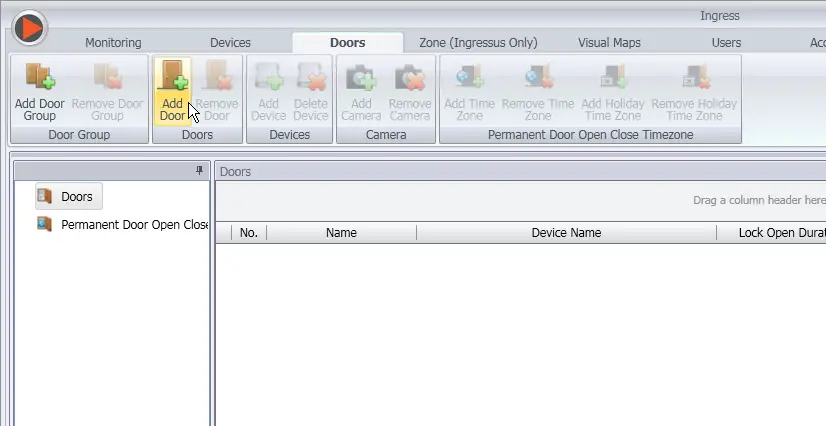Screen dimensions: 826x426
Task: Click the Ingress window title text
Action: (x=720, y=16)
